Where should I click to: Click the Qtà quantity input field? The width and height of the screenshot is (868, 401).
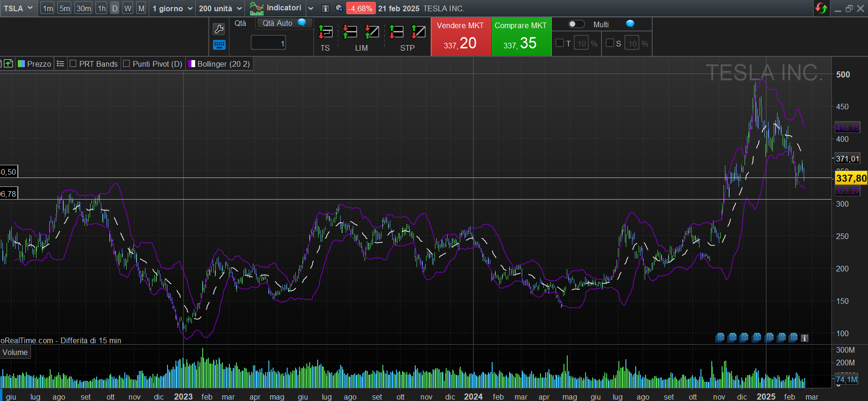click(x=268, y=43)
